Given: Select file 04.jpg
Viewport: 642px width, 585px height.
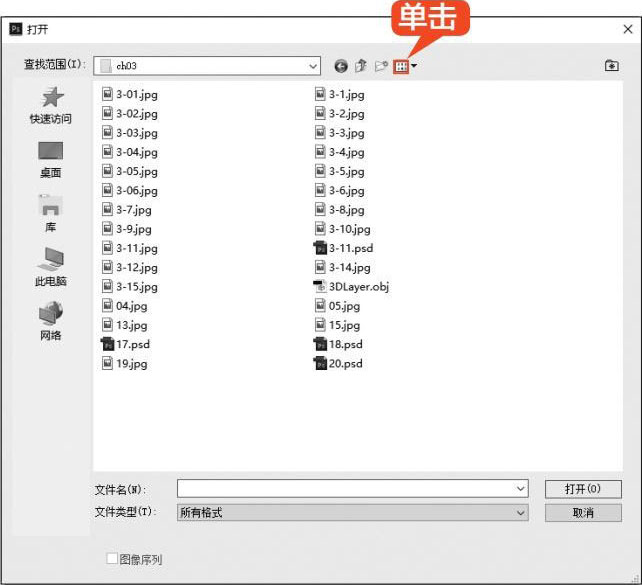Looking at the screenshot, I should [x=124, y=306].
